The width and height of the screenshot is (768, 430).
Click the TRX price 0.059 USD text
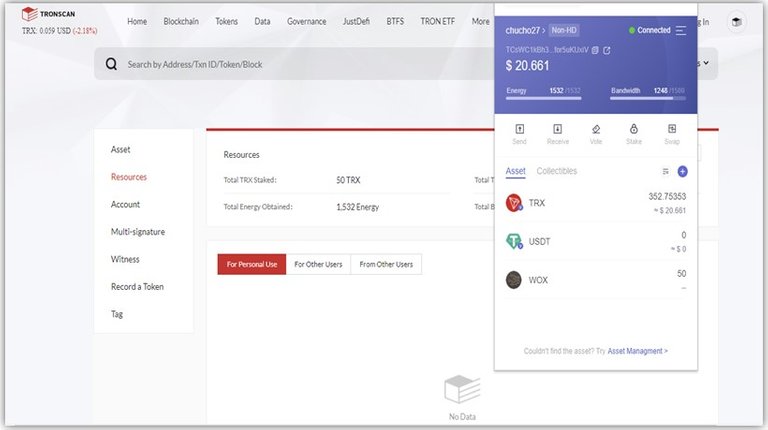pos(47,31)
